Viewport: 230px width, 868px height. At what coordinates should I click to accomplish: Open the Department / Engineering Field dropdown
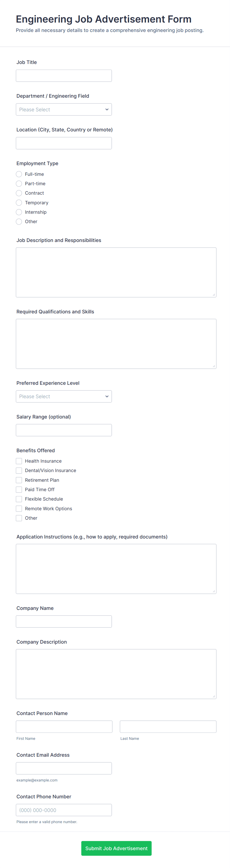(x=64, y=110)
